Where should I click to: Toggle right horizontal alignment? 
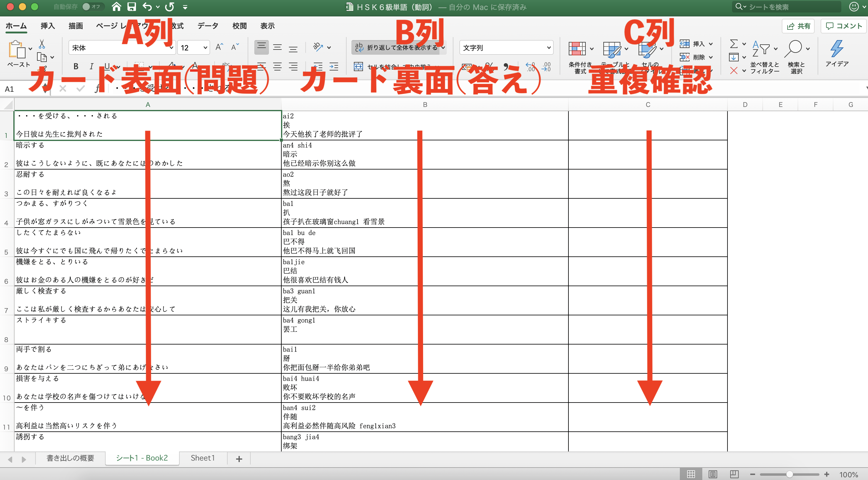(293, 67)
